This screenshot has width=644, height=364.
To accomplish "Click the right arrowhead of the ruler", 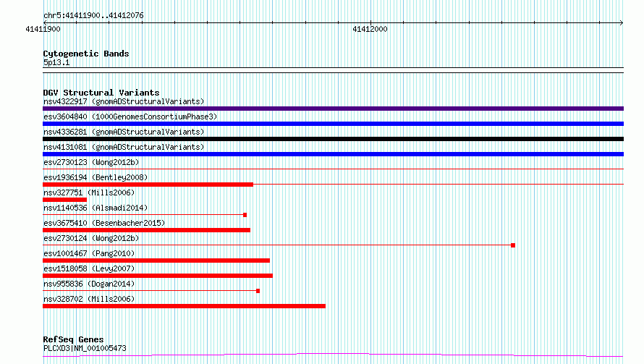I will [622, 23].
